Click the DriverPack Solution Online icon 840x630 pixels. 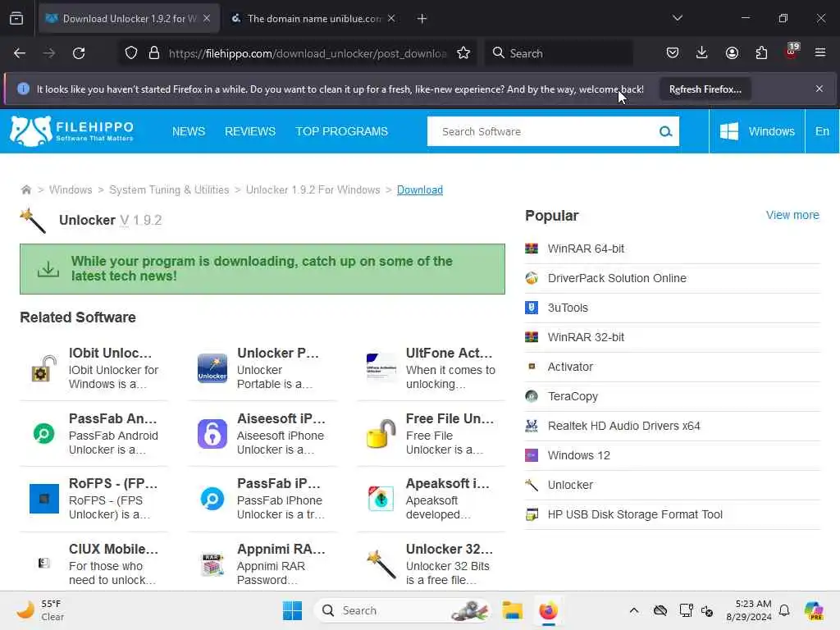pos(532,278)
